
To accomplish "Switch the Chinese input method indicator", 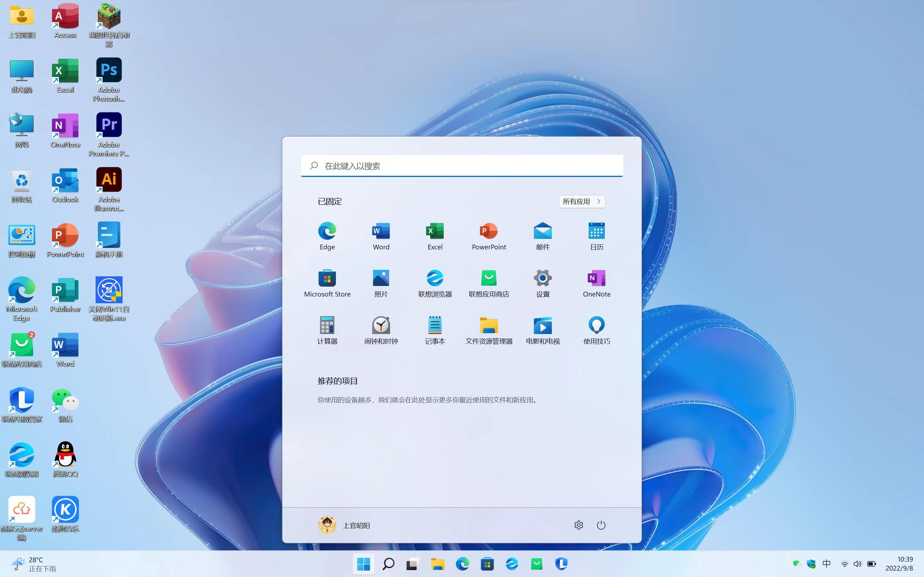I will pyautogui.click(x=826, y=564).
